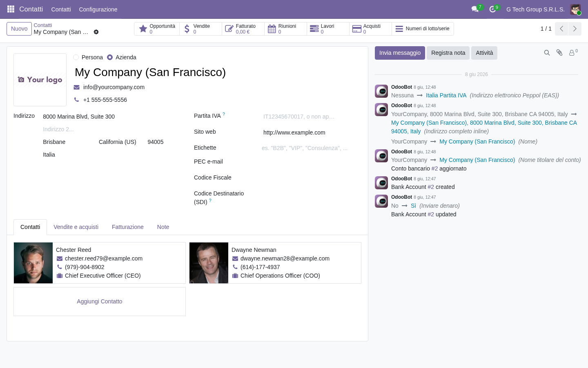
Task: Open the Opportunità star stat button
Action: pyautogui.click(x=157, y=29)
